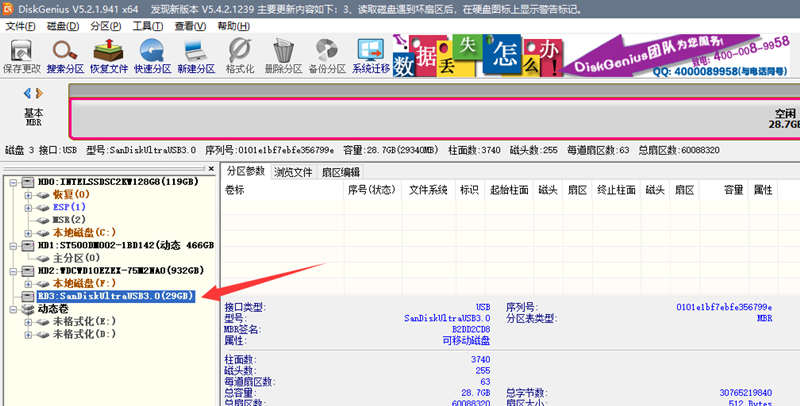Click the 保存更改 save changes icon
The height and width of the screenshot is (406, 800).
point(21,56)
